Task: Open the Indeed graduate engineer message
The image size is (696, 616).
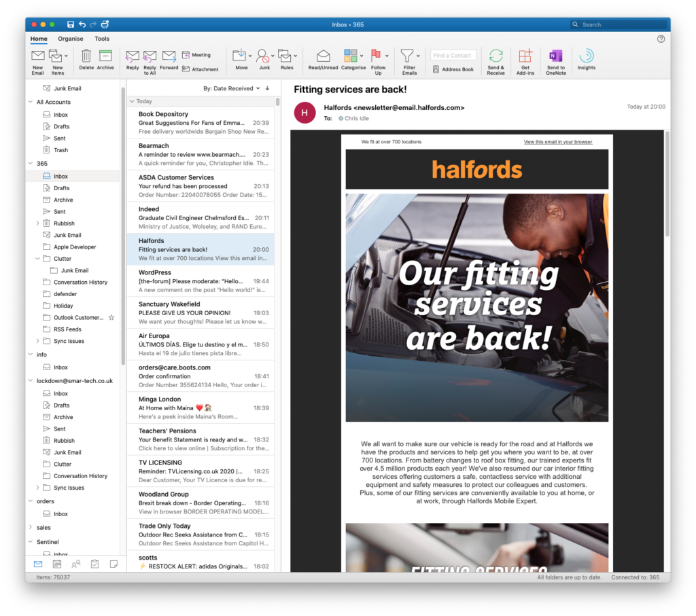Action: (201, 218)
